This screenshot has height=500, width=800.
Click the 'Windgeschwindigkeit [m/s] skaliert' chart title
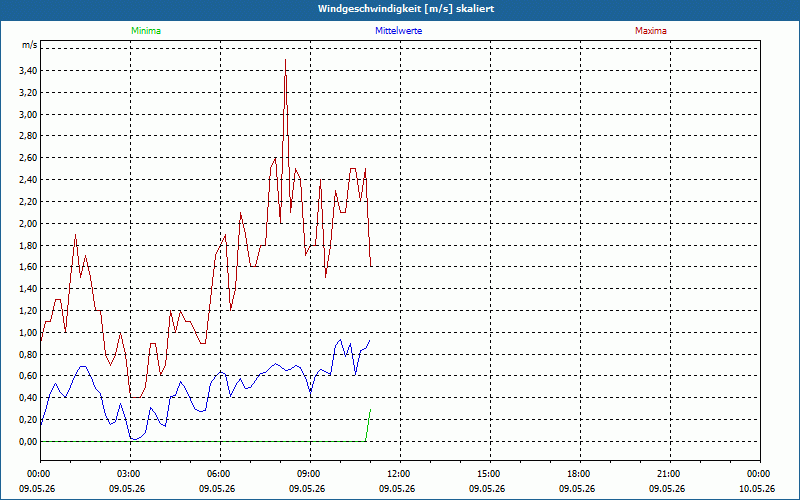406,9
